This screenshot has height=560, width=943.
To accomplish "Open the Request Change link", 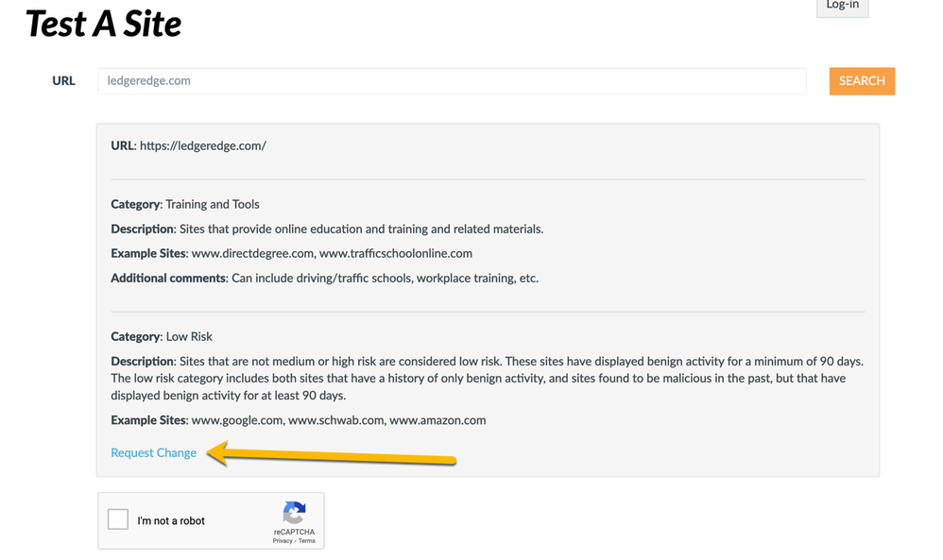I will [153, 453].
